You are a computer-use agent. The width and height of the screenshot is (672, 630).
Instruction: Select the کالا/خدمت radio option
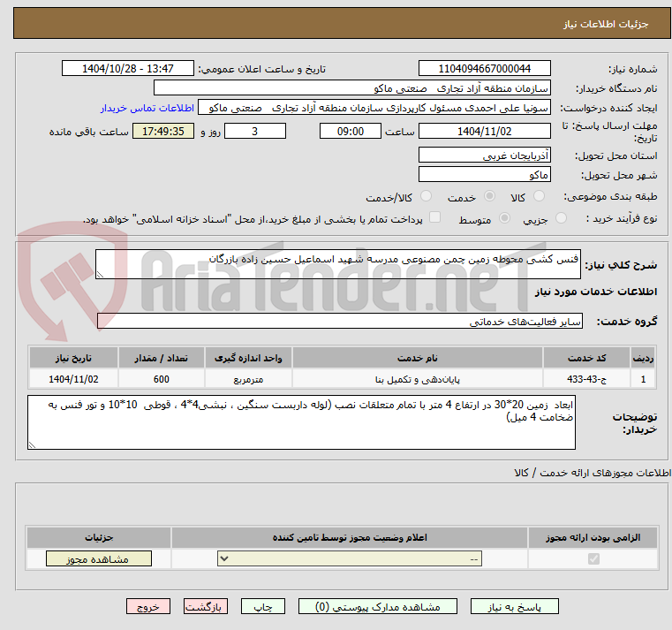(x=426, y=196)
